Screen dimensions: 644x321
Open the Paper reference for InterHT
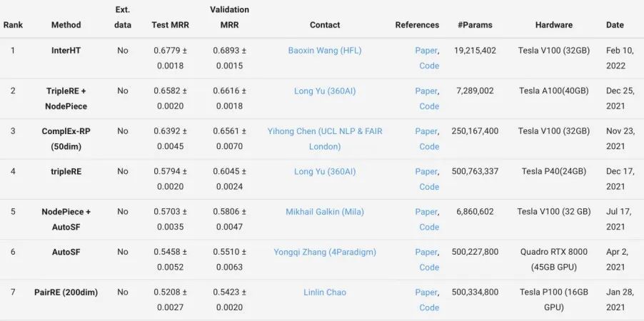coord(426,51)
